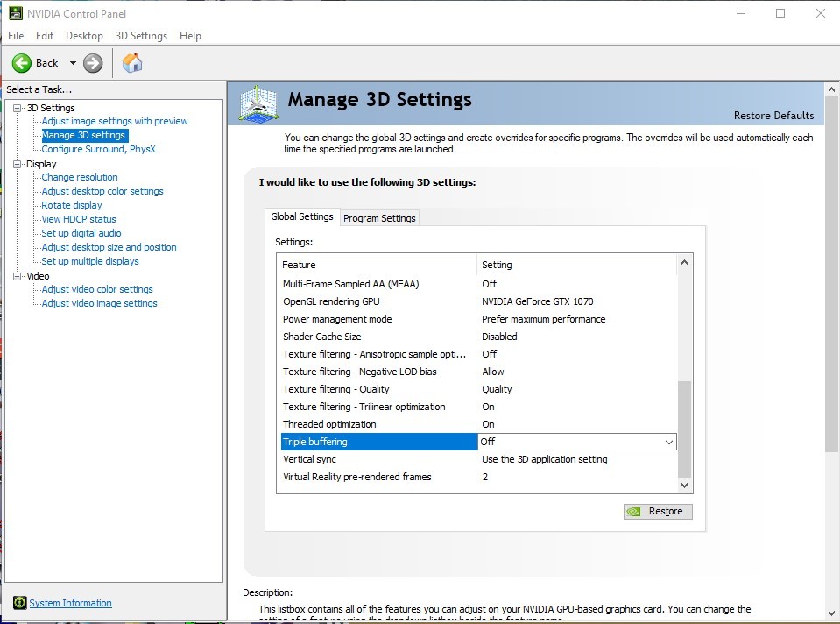Click the green Back arrow icon
Viewport: 840px width, 624px height.
coord(22,63)
